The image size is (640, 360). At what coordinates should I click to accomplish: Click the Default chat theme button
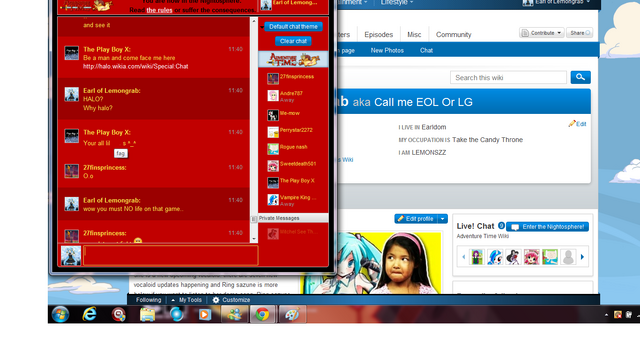tap(293, 27)
